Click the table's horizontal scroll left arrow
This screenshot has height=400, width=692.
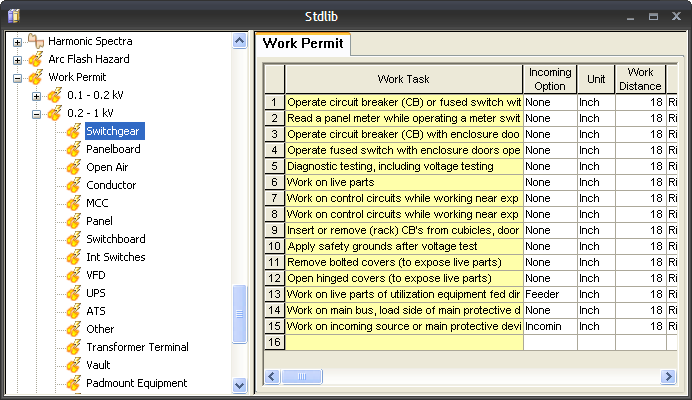pos(272,377)
